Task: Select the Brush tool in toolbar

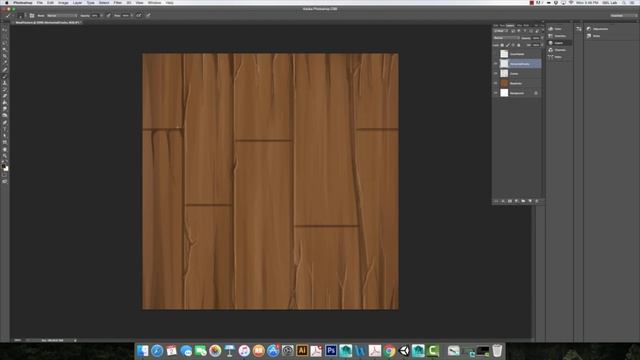Action: point(5,76)
